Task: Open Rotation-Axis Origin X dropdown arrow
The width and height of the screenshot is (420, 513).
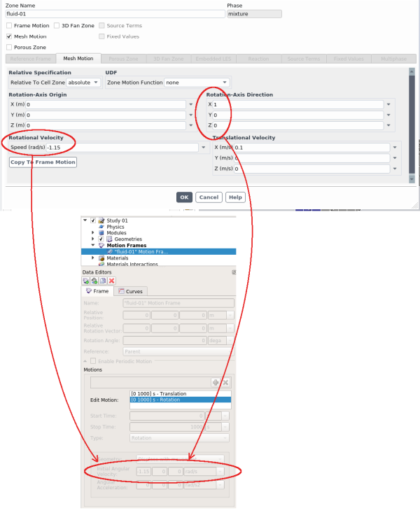Action: tap(191, 104)
